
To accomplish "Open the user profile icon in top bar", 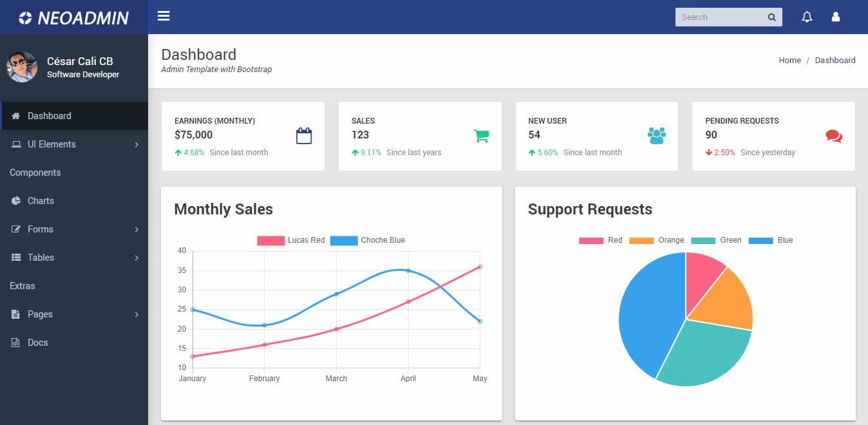I will 835,17.
